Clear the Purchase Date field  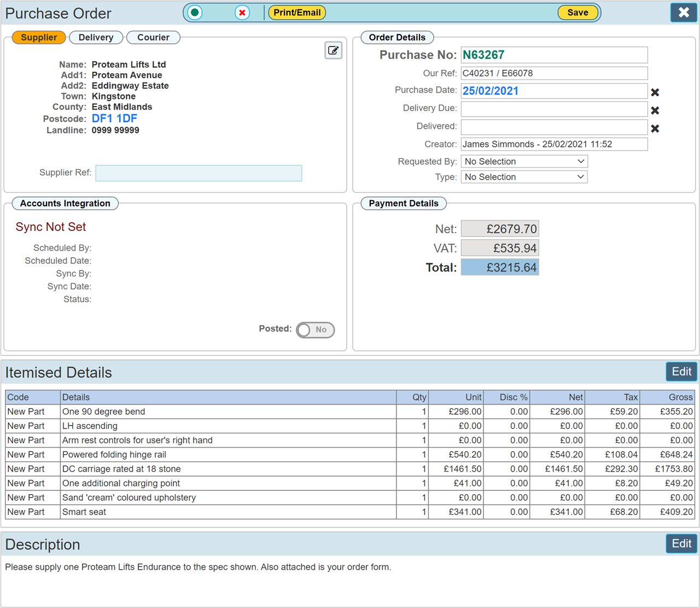pyautogui.click(x=655, y=92)
